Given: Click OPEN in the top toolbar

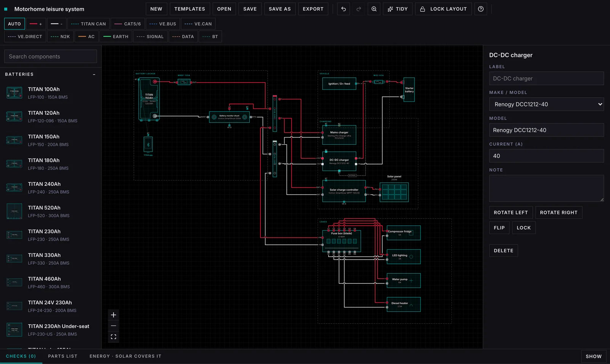Looking at the screenshot, I should [224, 9].
